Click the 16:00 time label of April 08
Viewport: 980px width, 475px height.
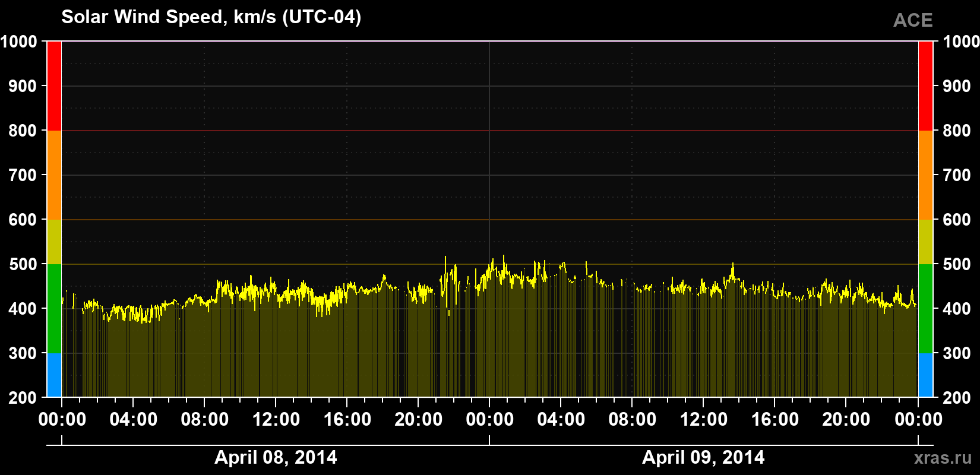click(x=347, y=420)
